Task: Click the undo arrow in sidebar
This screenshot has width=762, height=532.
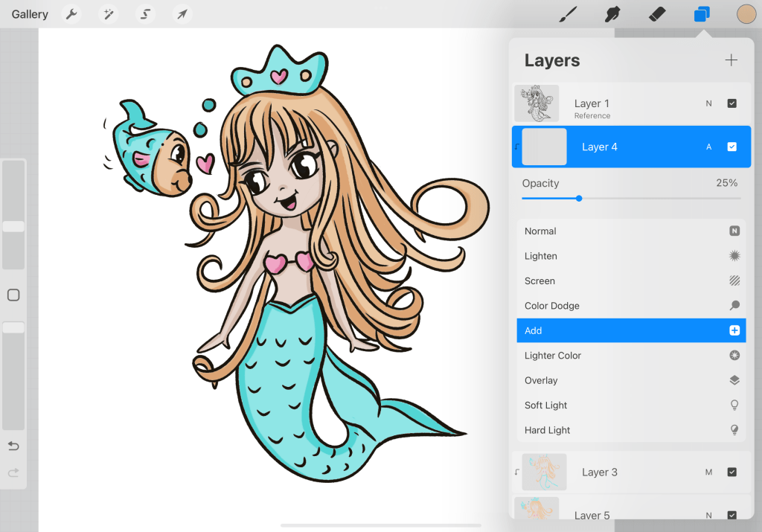Action: tap(13, 446)
